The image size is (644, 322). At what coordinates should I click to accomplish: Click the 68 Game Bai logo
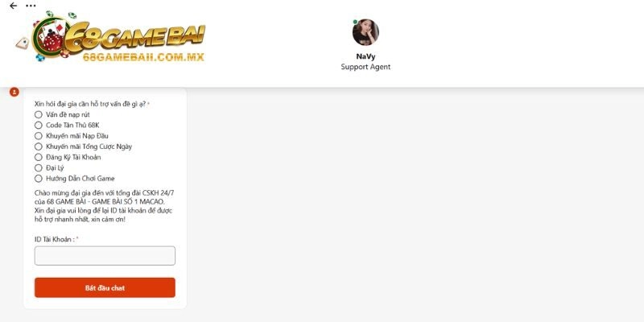(x=111, y=37)
